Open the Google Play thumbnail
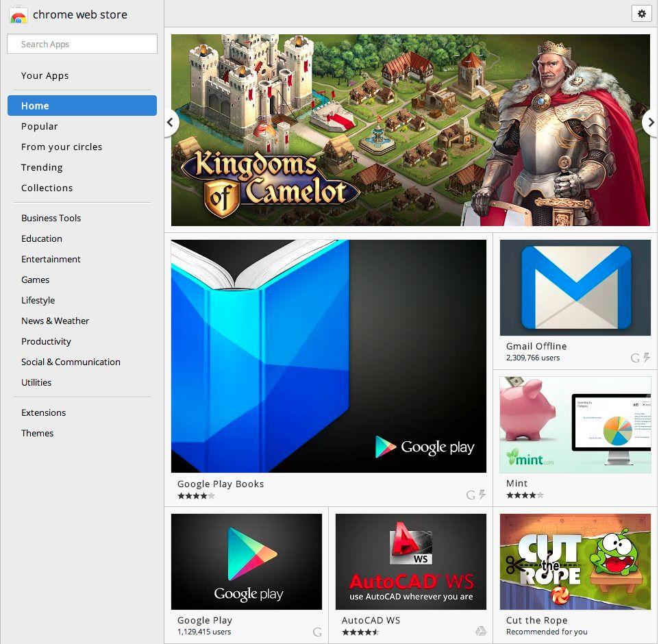This screenshot has width=659, height=644. [x=247, y=562]
